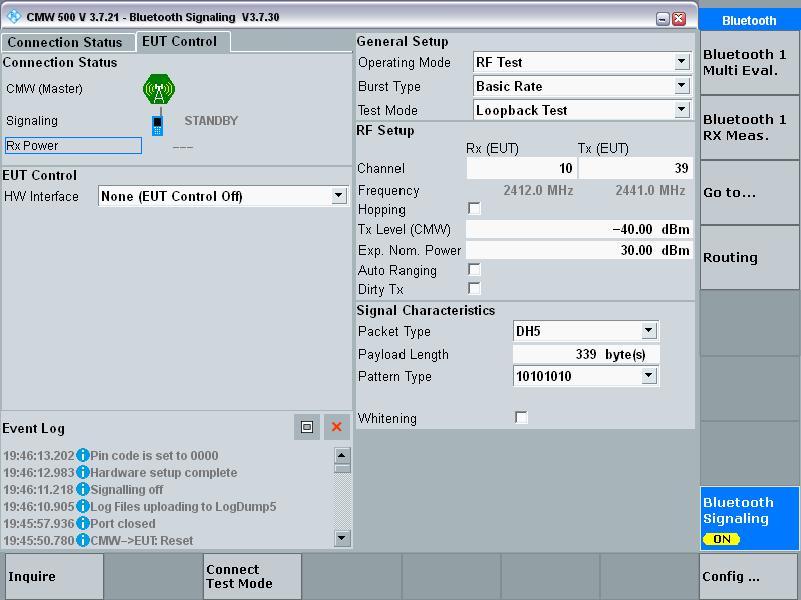Open Bluetooth 1 RX Meas. softkey
The height and width of the screenshot is (600, 801).
pyautogui.click(x=748, y=128)
